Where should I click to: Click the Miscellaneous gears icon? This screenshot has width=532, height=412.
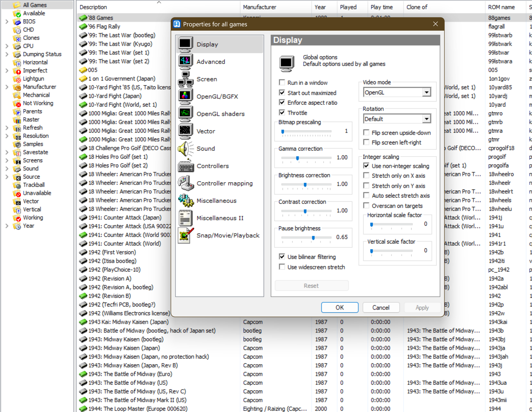[x=186, y=200]
